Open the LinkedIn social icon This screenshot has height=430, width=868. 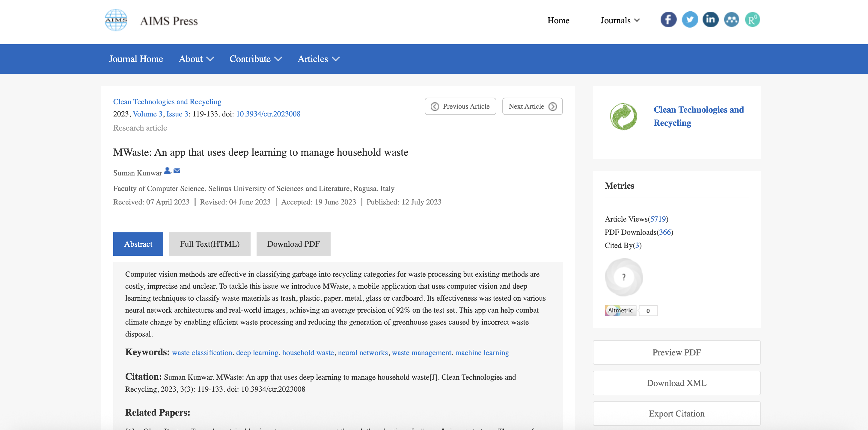click(x=710, y=20)
